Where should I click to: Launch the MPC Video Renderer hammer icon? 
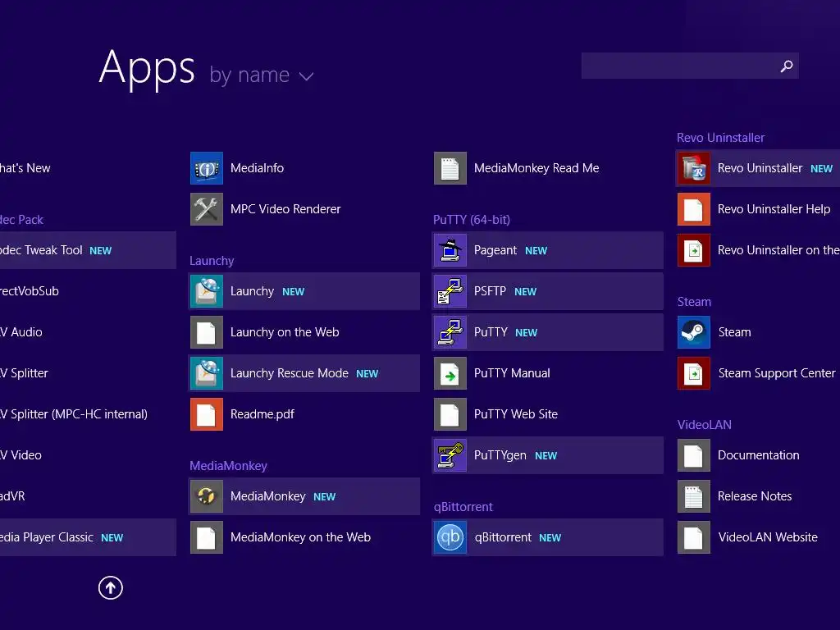point(206,209)
